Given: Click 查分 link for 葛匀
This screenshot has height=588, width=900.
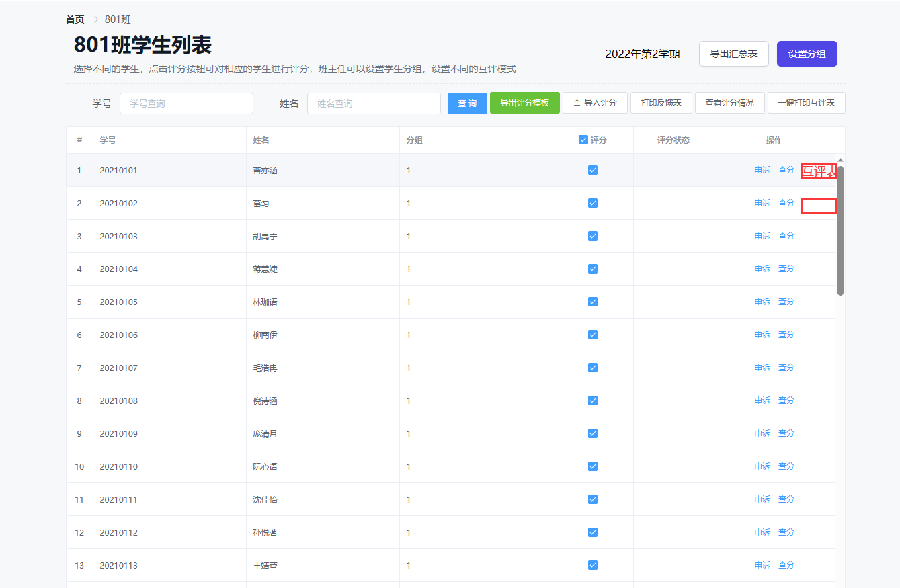Looking at the screenshot, I should coord(786,203).
